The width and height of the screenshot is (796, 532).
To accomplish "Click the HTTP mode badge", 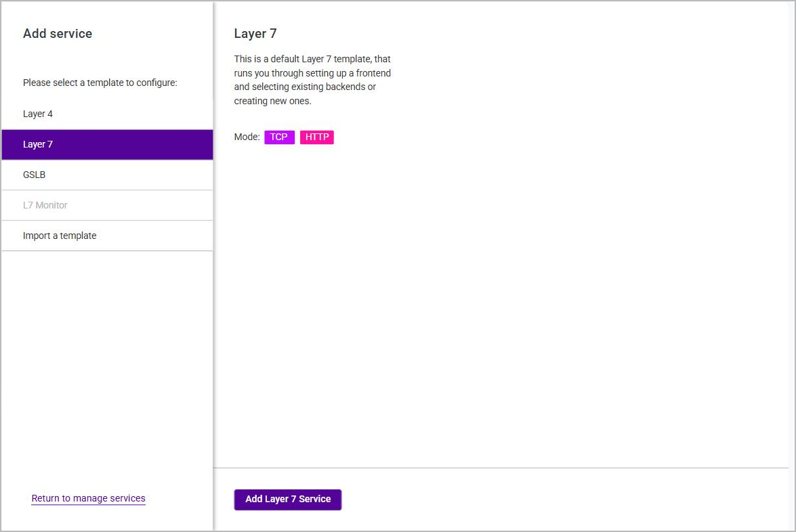I will (x=317, y=137).
